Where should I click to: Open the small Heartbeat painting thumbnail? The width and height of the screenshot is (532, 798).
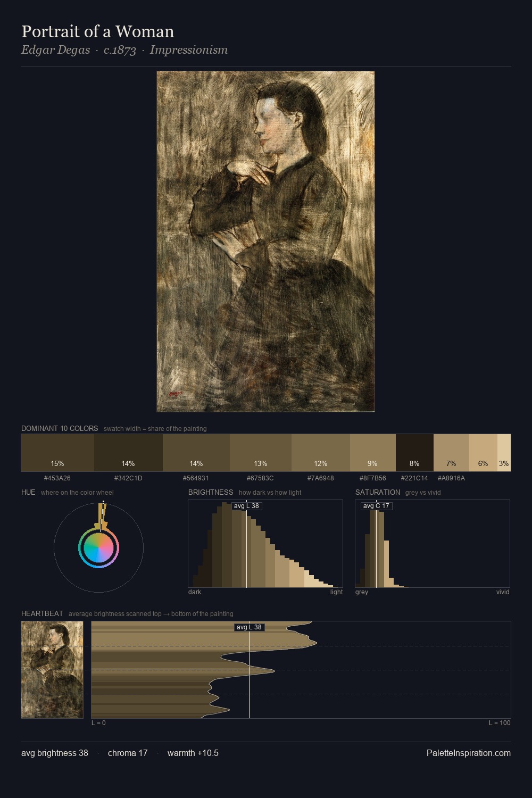click(52, 670)
